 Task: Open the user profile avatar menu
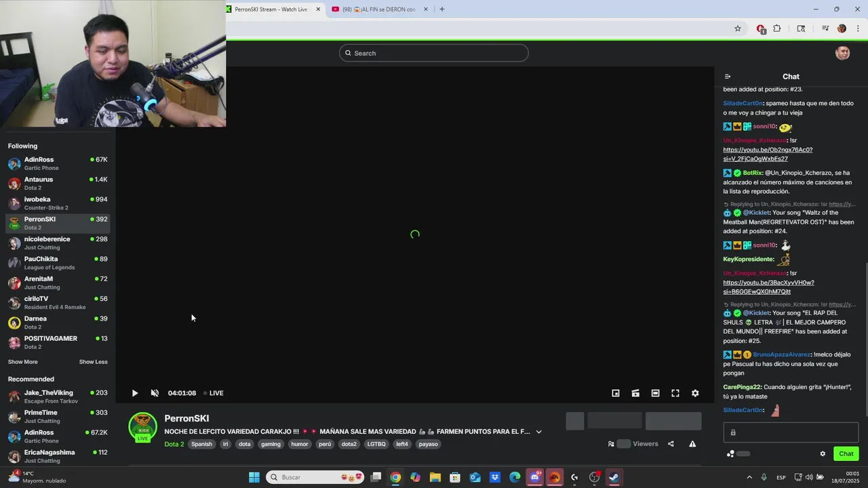pyautogui.click(x=843, y=53)
